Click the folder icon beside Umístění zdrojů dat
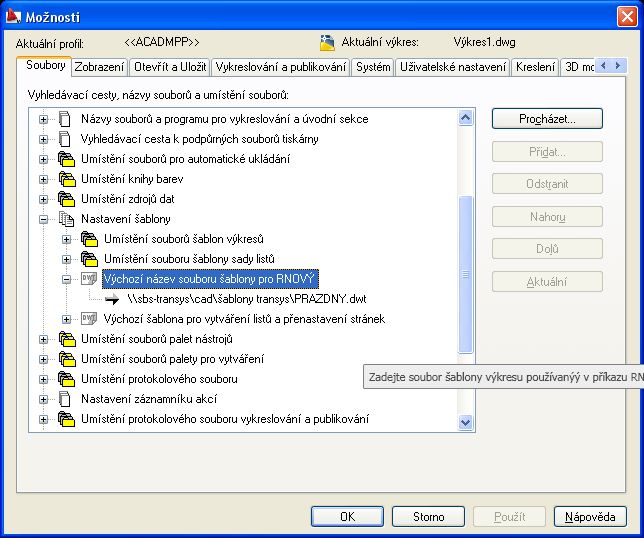 click(66, 199)
